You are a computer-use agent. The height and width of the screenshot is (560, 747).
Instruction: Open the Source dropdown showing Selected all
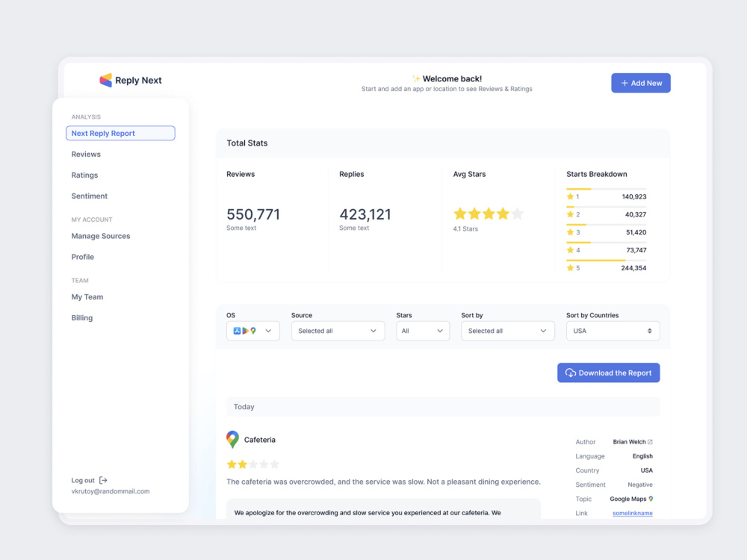[338, 331]
